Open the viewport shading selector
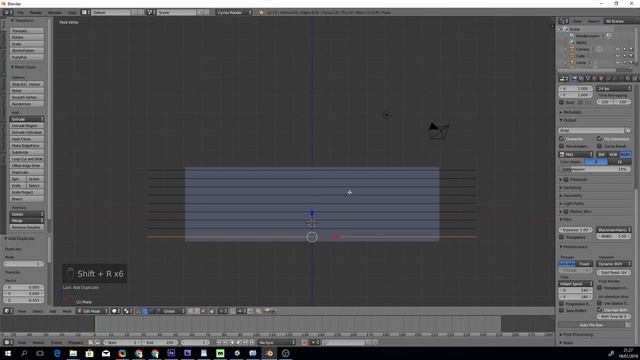This screenshot has width=640, height=360. (x=116, y=311)
